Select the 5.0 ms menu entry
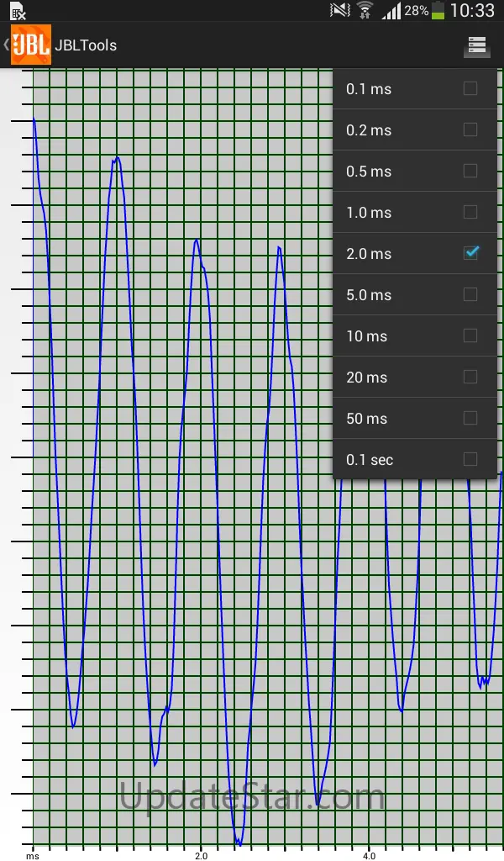 [x=415, y=294]
